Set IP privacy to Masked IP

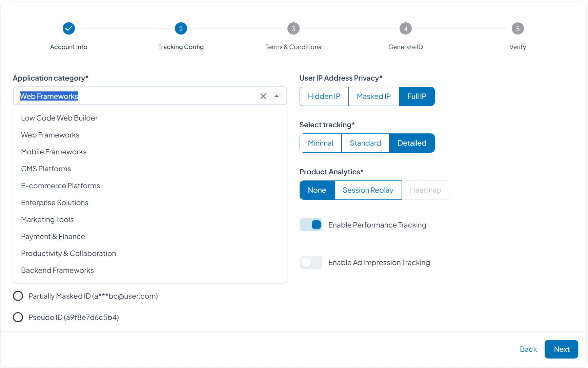[374, 96]
